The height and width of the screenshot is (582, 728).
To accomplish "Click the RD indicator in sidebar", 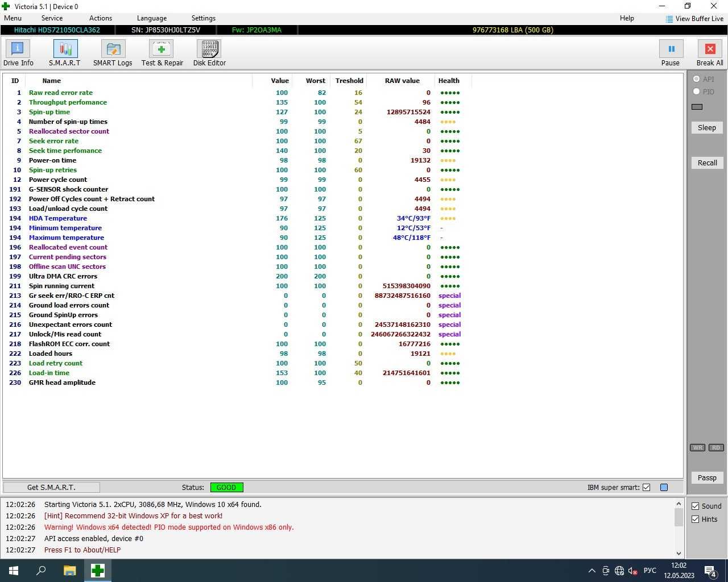I will [716, 447].
